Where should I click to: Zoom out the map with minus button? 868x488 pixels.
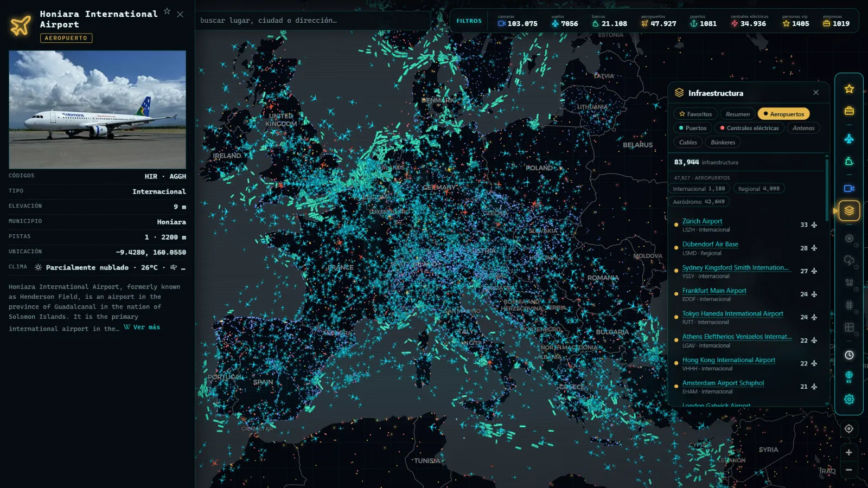pyautogui.click(x=849, y=470)
